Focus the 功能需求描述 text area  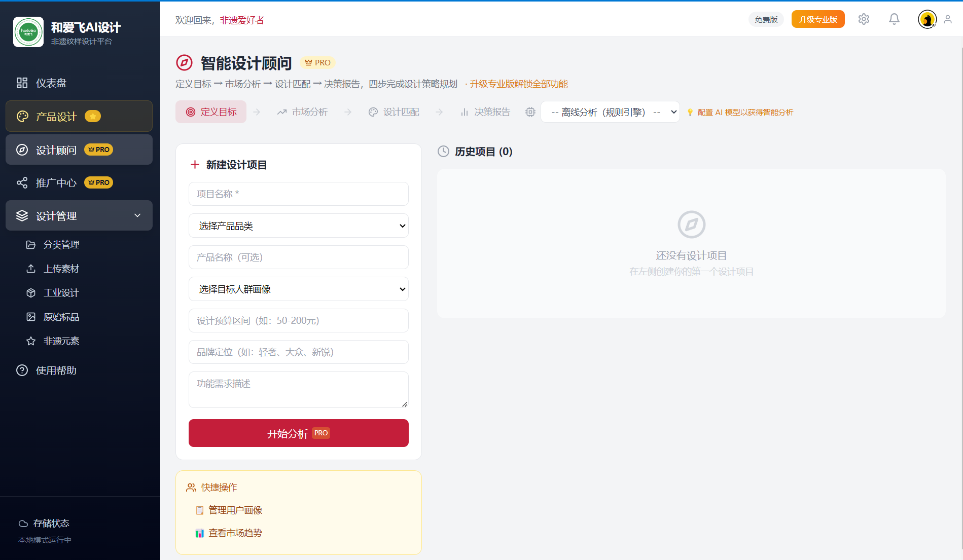(x=299, y=390)
